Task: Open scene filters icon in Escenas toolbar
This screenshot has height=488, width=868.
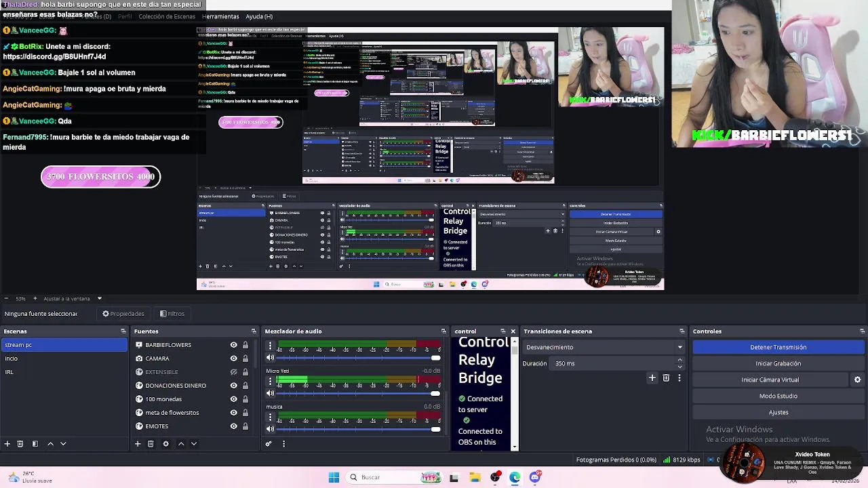Action: (x=35, y=443)
